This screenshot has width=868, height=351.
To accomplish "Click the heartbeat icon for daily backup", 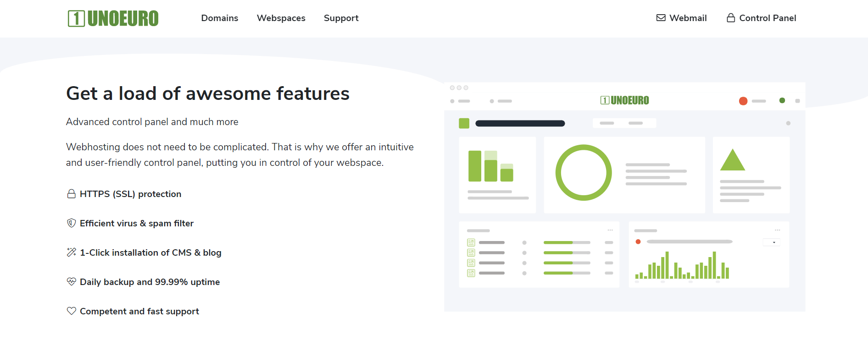I will click(x=71, y=281).
